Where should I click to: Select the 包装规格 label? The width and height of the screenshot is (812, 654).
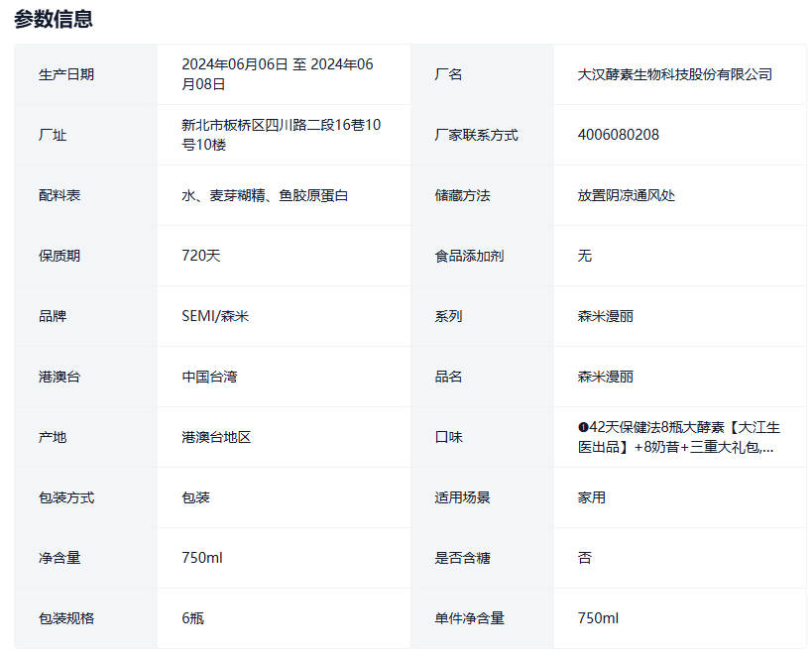[66, 618]
